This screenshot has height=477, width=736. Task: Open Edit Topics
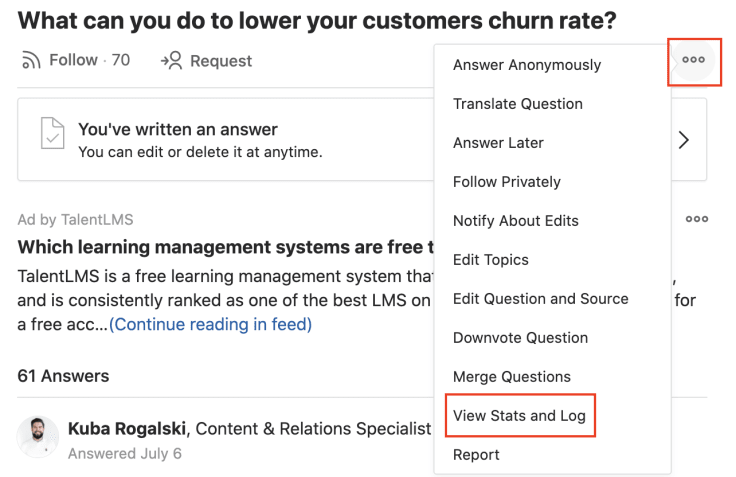pos(491,260)
